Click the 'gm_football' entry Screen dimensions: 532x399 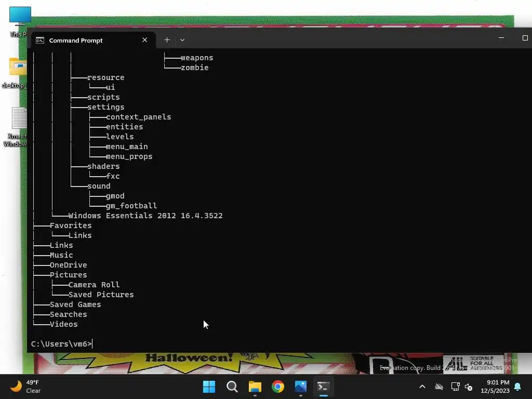click(x=131, y=206)
